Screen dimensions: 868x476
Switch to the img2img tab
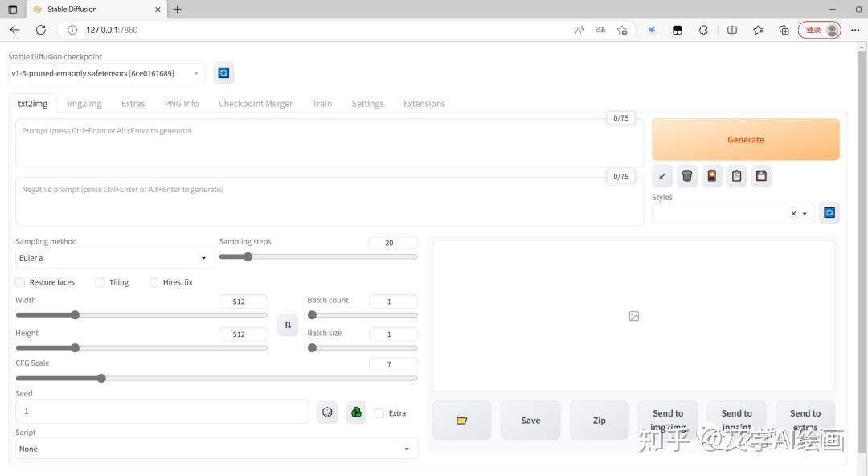(84, 104)
